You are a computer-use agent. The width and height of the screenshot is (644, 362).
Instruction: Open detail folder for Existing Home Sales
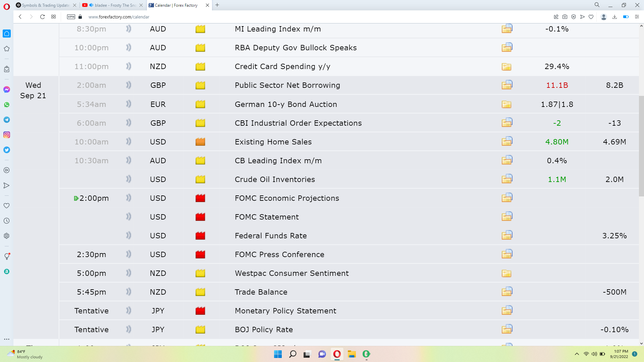(507, 141)
